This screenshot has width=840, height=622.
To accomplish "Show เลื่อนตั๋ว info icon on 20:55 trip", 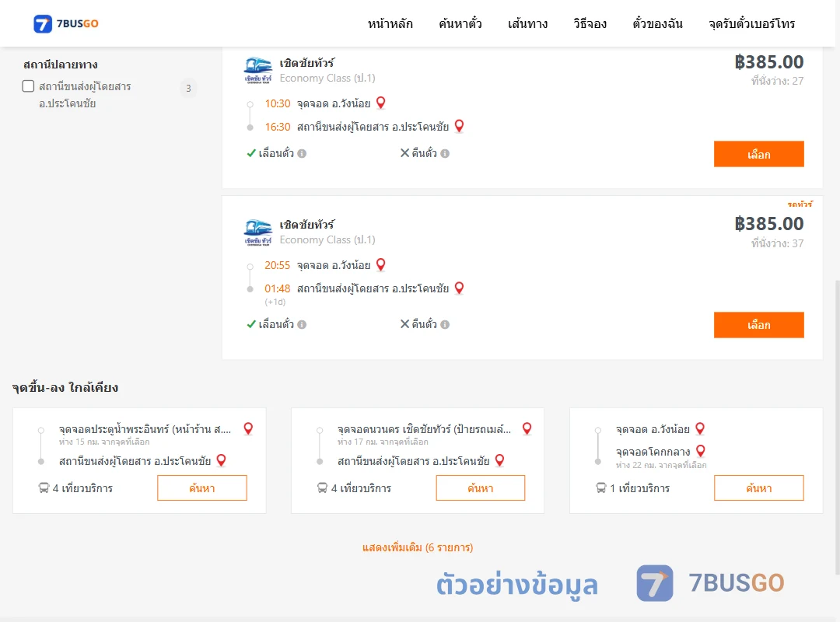I will (x=302, y=325).
